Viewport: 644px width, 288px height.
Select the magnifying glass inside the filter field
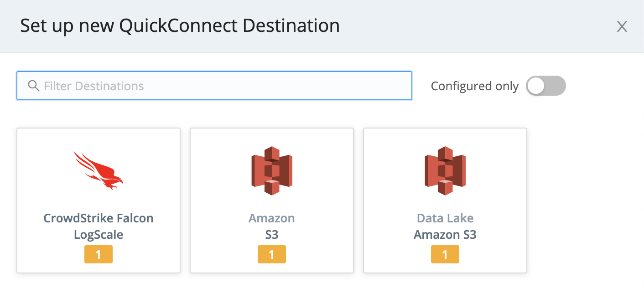(x=33, y=85)
